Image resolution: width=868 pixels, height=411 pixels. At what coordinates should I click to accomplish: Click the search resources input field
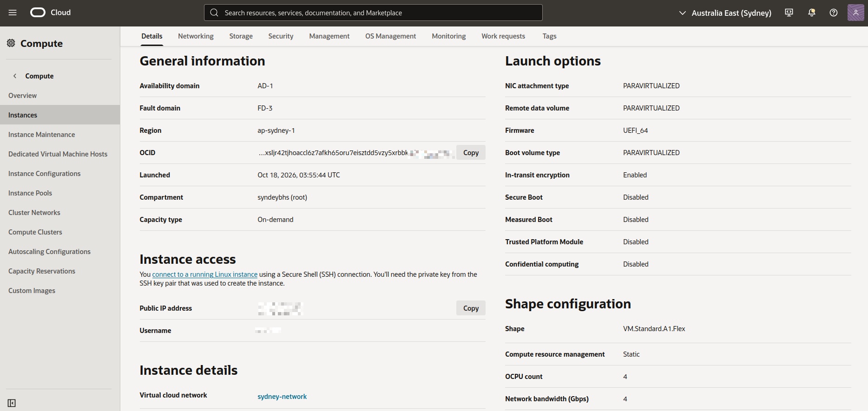tap(373, 13)
